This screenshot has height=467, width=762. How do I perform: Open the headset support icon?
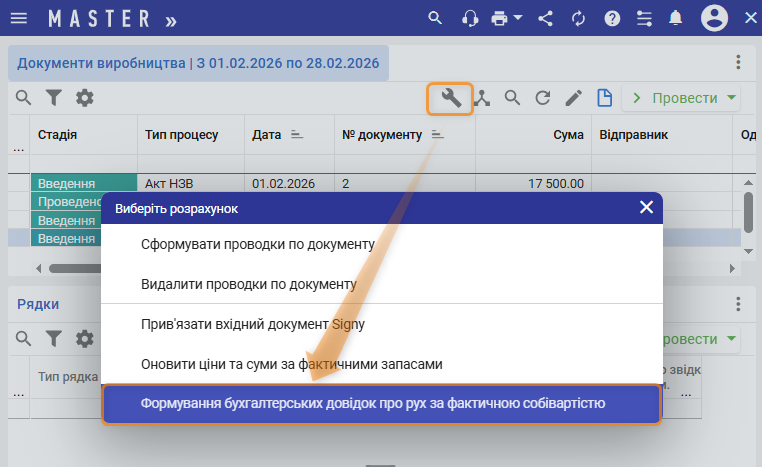coord(469,18)
